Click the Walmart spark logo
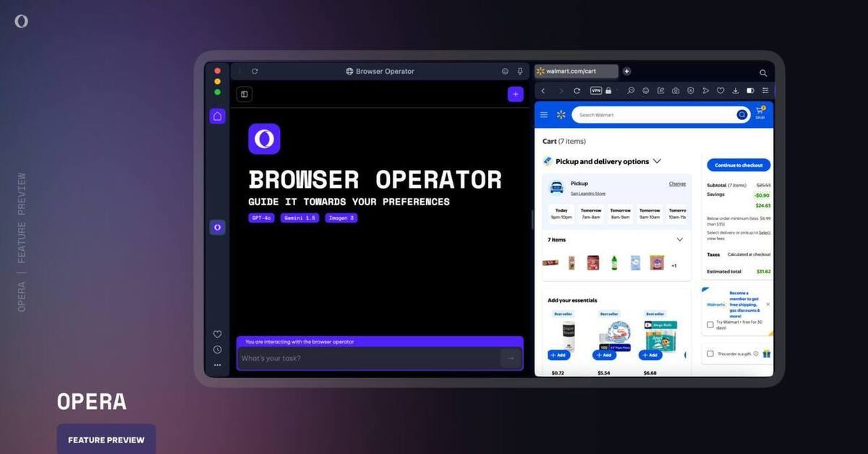 (x=561, y=115)
